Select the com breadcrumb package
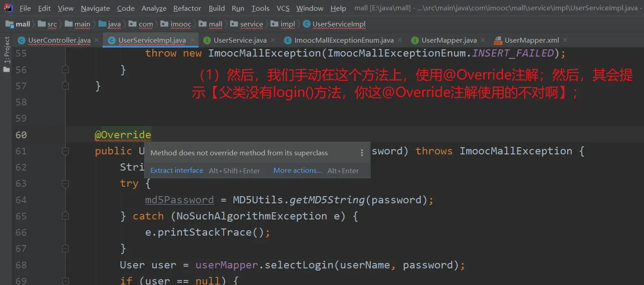The width and height of the screenshot is (644, 285). 141,24
